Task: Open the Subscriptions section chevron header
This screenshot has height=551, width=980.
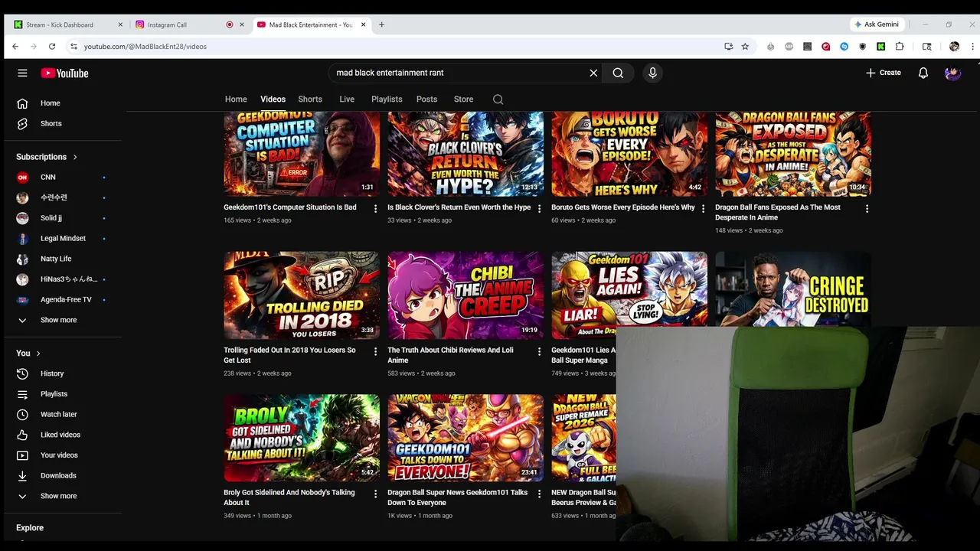Action: (47, 157)
